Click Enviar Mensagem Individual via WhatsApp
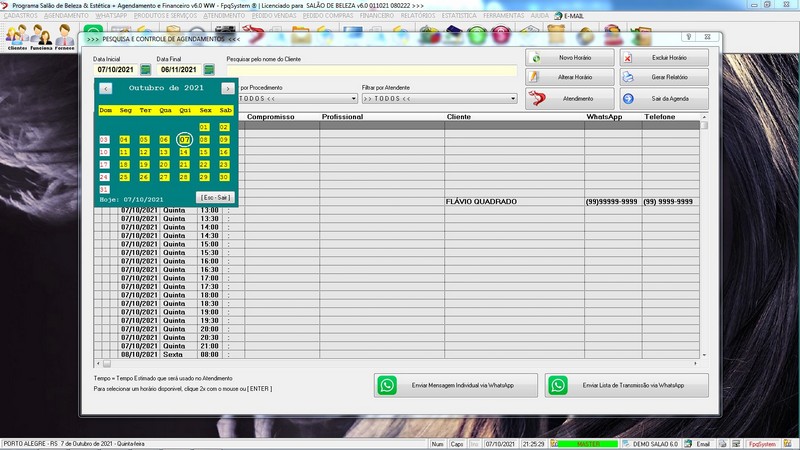The image size is (800, 450). pos(456,385)
